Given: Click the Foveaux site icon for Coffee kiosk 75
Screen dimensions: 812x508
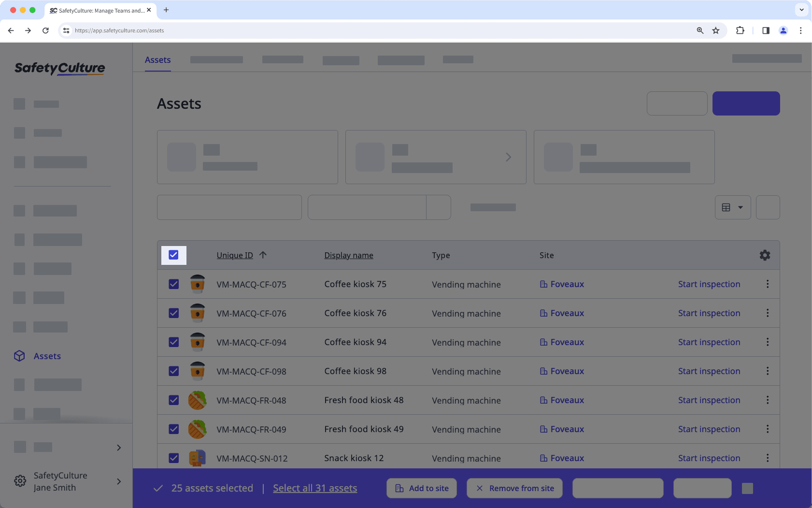Looking at the screenshot, I should (543, 284).
